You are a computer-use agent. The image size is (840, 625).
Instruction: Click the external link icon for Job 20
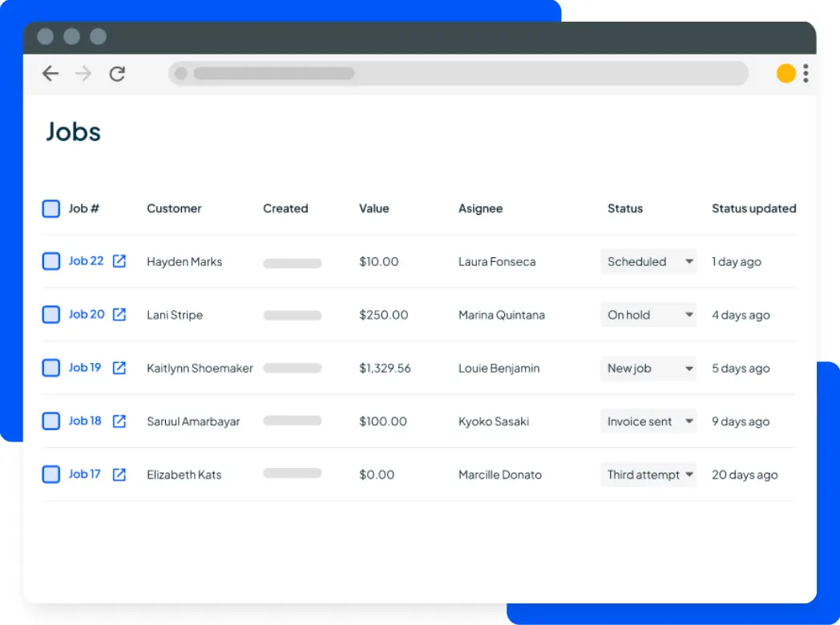[x=119, y=314]
